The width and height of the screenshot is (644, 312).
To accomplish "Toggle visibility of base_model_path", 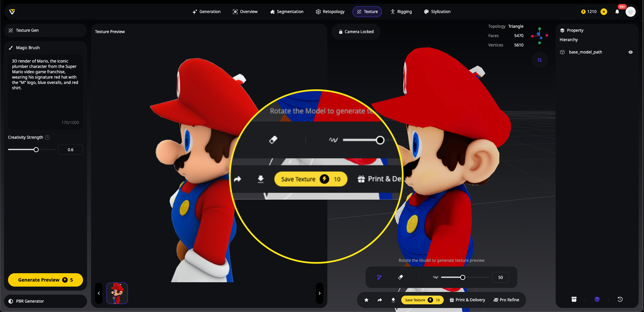I will coord(631,52).
